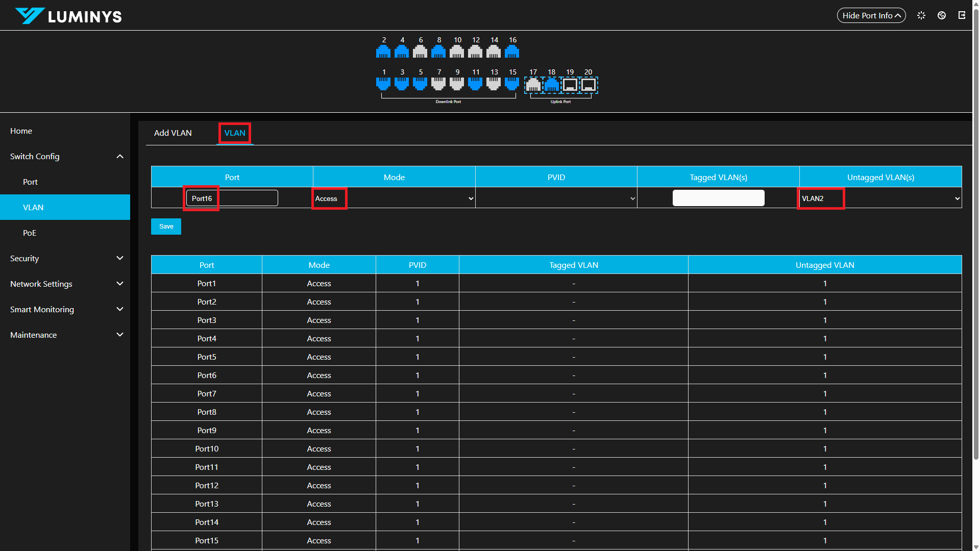Click the Luminys logo
Viewport: 980px width, 551px height.
[69, 16]
